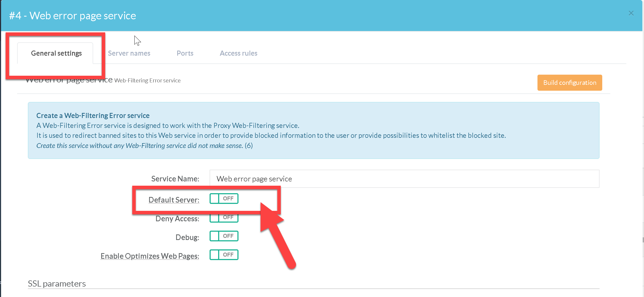This screenshot has width=644, height=297.
Task: Go to the Access rules tab
Action: click(x=238, y=53)
